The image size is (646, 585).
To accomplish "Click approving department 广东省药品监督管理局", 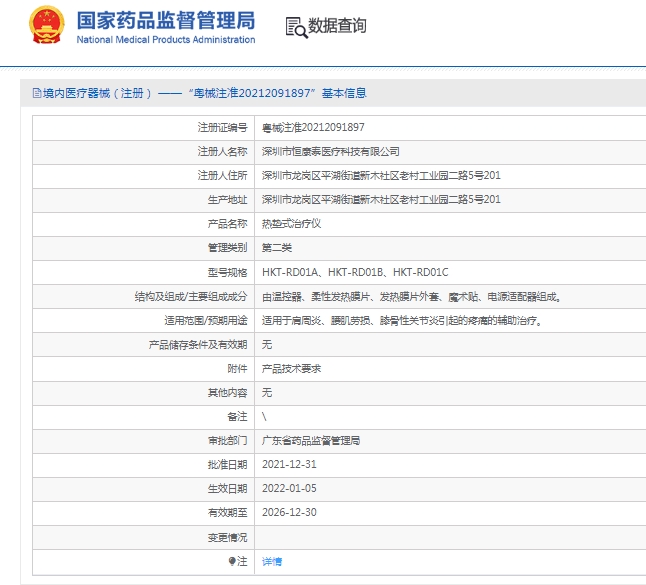I will click(x=311, y=441).
